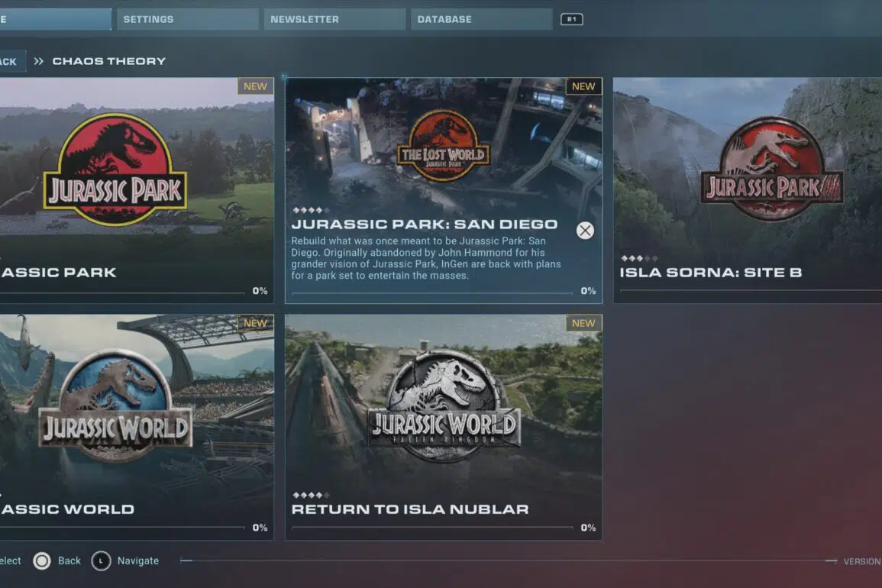Click the NEW badge on Jurassic World card
Viewport: 882px width, 588px height.
(255, 323)
